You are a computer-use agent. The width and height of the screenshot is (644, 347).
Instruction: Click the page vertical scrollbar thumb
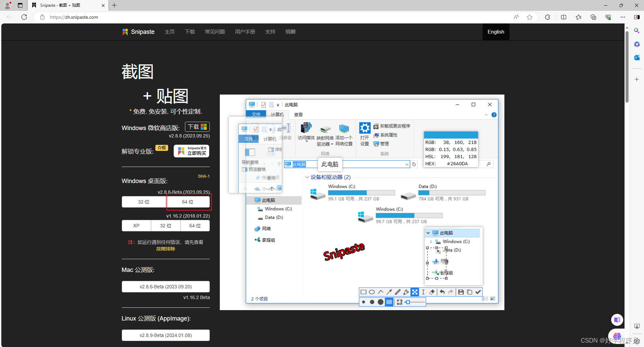[627, 67]
